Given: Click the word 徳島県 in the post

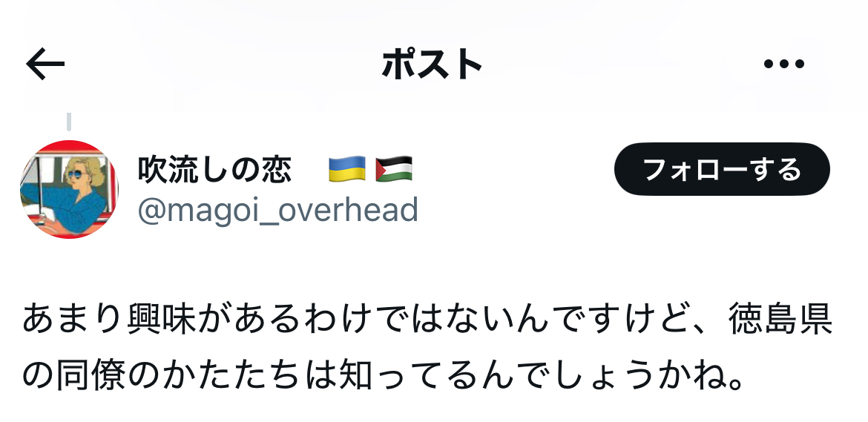Looking at the screenshot, I should coord(780,320).
